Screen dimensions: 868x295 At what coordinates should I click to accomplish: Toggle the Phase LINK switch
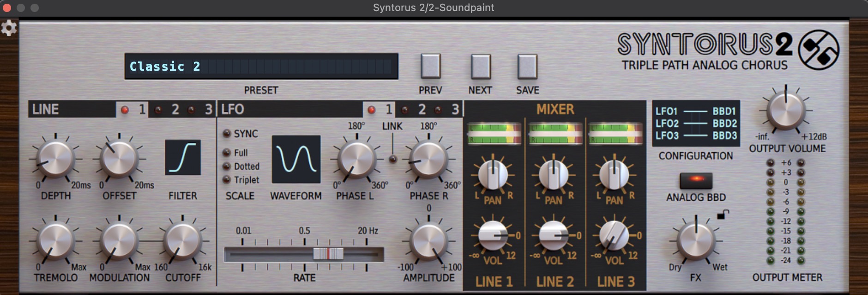pos(392,159)
